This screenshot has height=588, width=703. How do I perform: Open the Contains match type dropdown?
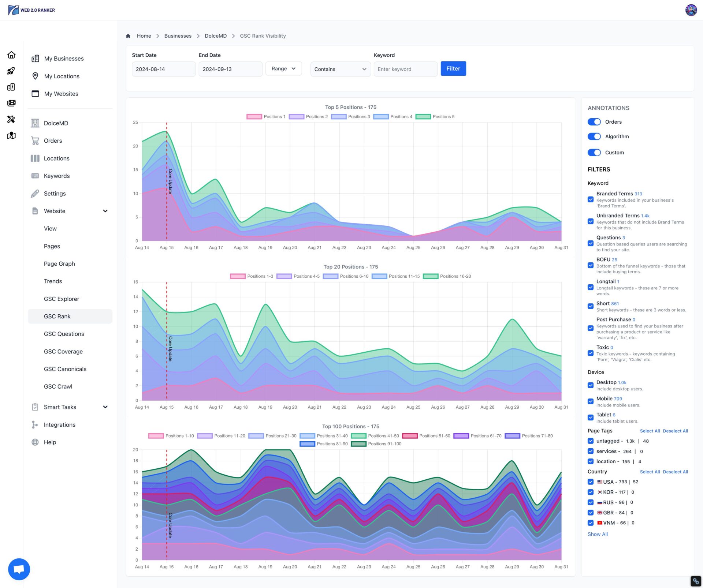[340, 69]
